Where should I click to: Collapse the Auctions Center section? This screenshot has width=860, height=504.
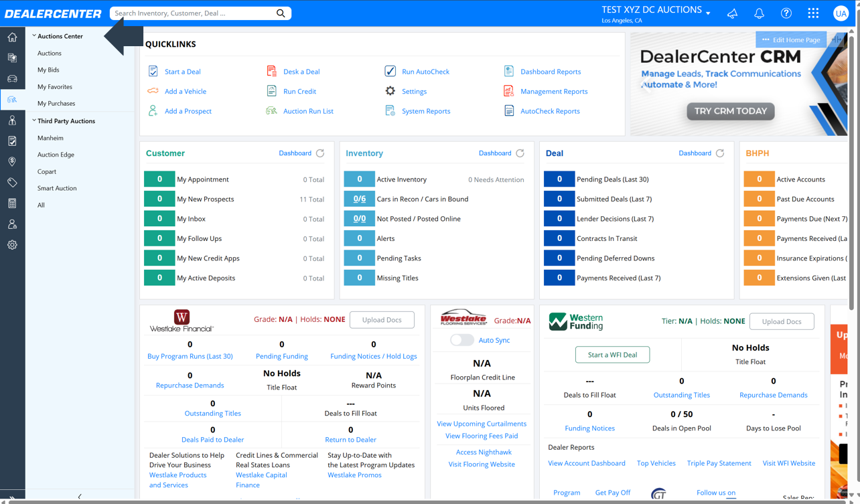(34, 36)
